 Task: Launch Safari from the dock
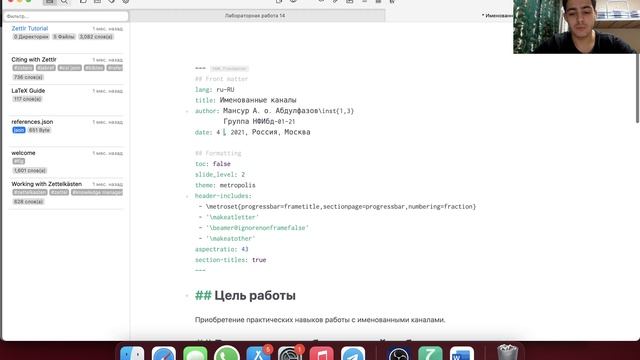(x=164, y=353)
